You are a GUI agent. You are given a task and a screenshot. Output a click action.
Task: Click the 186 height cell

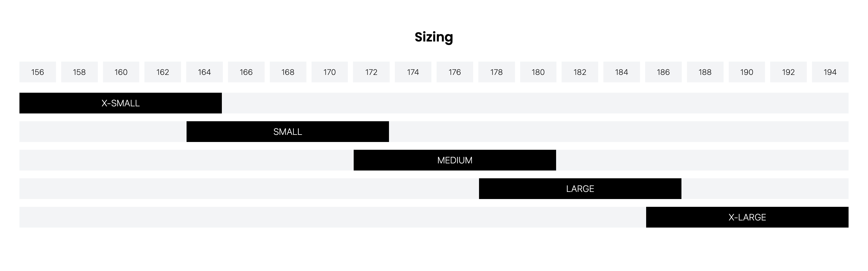[x=663, y=72]
